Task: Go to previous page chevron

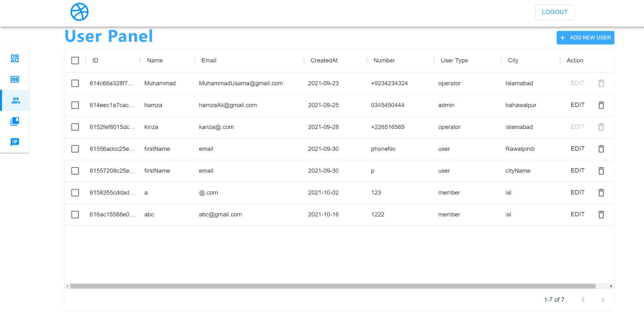Action: coord(583,300)
